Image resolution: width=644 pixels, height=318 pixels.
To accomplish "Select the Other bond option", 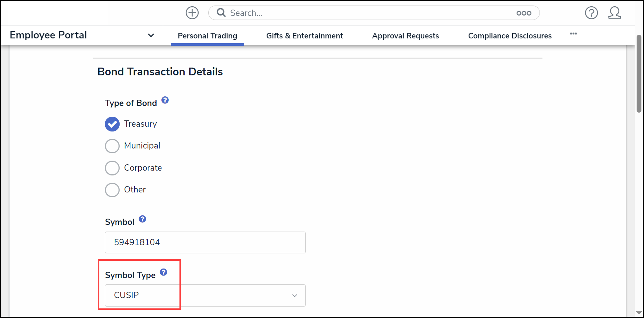I will [x=112, y=190].
